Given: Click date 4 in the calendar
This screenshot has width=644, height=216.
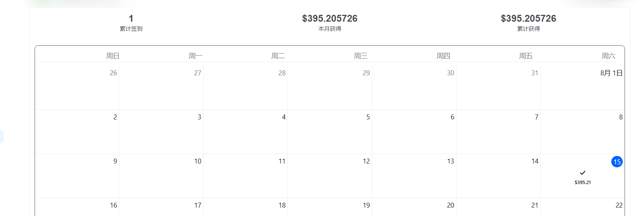Looking at the screenshot, I should coord(284,117).
